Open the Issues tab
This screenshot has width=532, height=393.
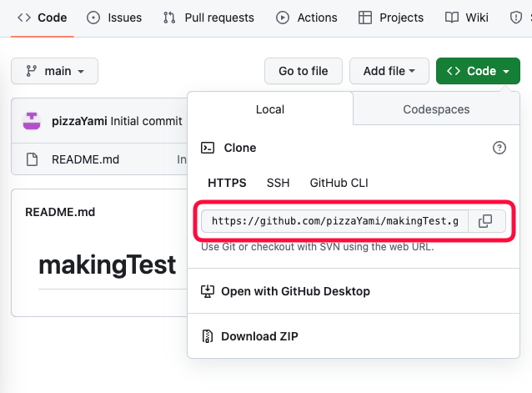(114, 18)
